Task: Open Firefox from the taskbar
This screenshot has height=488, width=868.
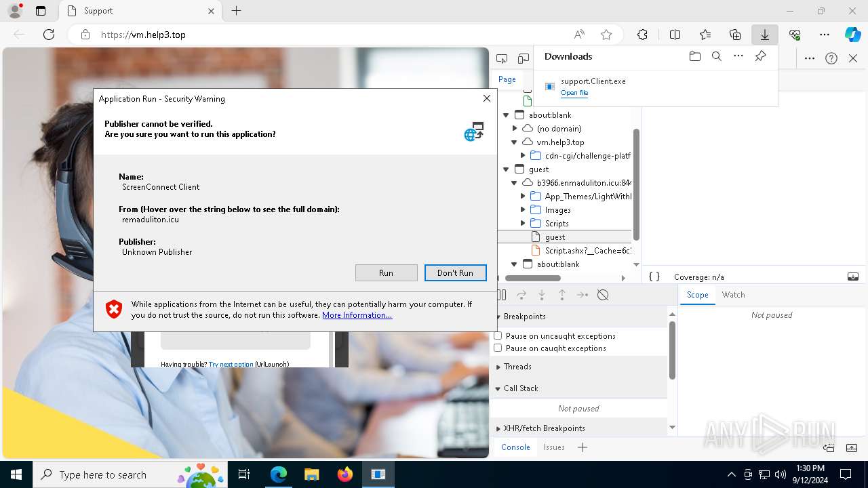Action: click(x=344, y=474)
